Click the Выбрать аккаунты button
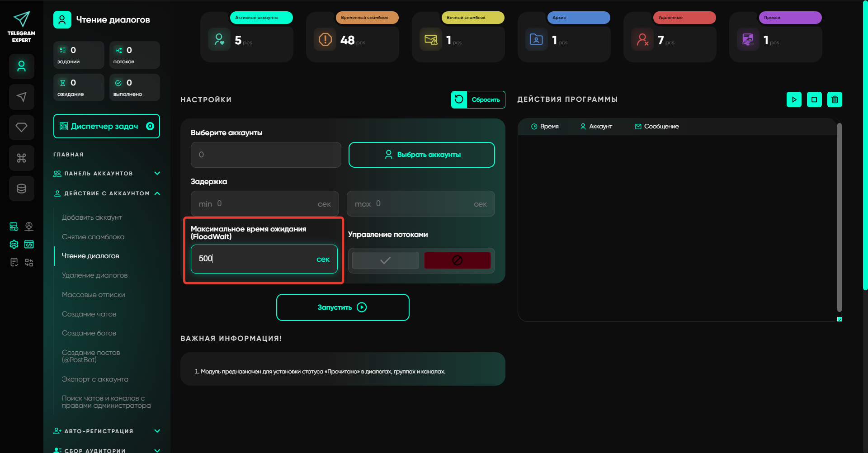The height and width of the screenshot is (453, 868). [x=421, y=155]
